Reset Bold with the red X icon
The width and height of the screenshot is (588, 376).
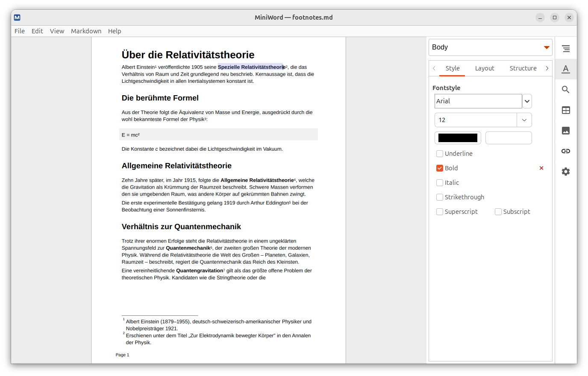point(541,168)
